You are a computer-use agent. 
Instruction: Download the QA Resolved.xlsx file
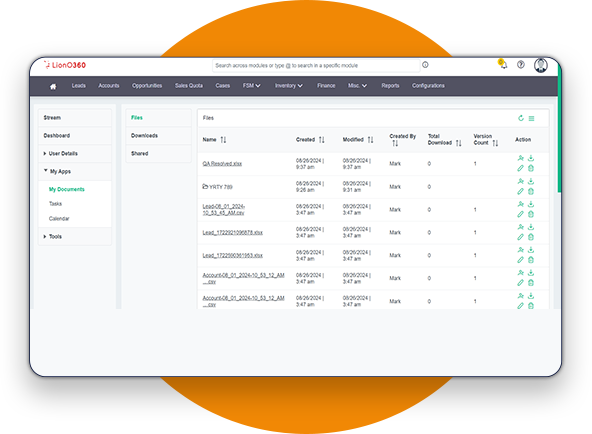[x=531, y=158]
